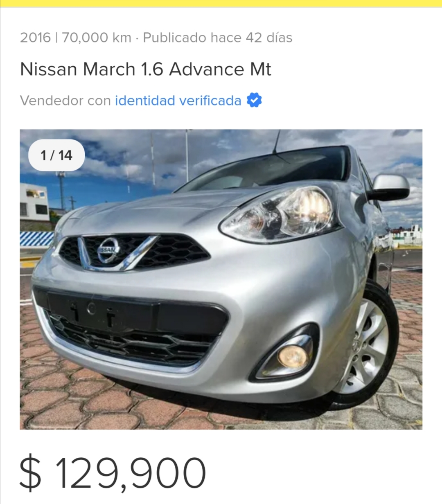Click the "Publicado hace 42 días" text
Image resolution: width=442 pixels, height=504 pixels.
(218, 38)
